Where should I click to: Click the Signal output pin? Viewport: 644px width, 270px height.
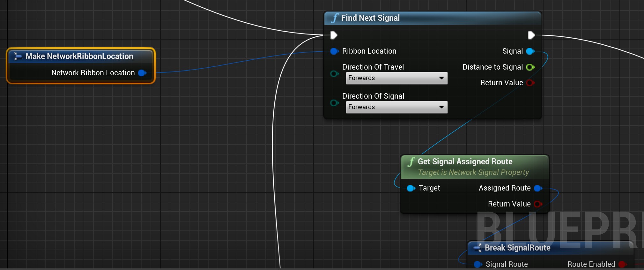530,51
